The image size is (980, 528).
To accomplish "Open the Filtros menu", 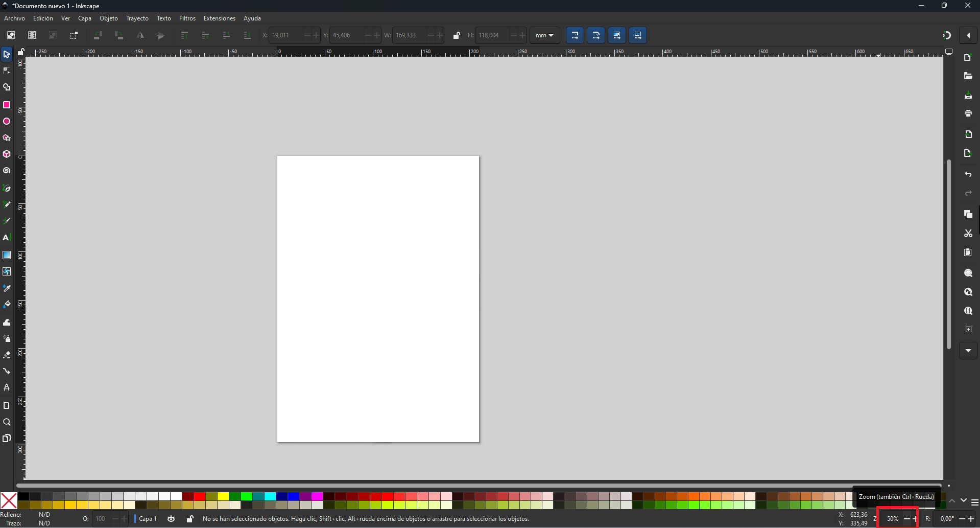I will [187, 18].
